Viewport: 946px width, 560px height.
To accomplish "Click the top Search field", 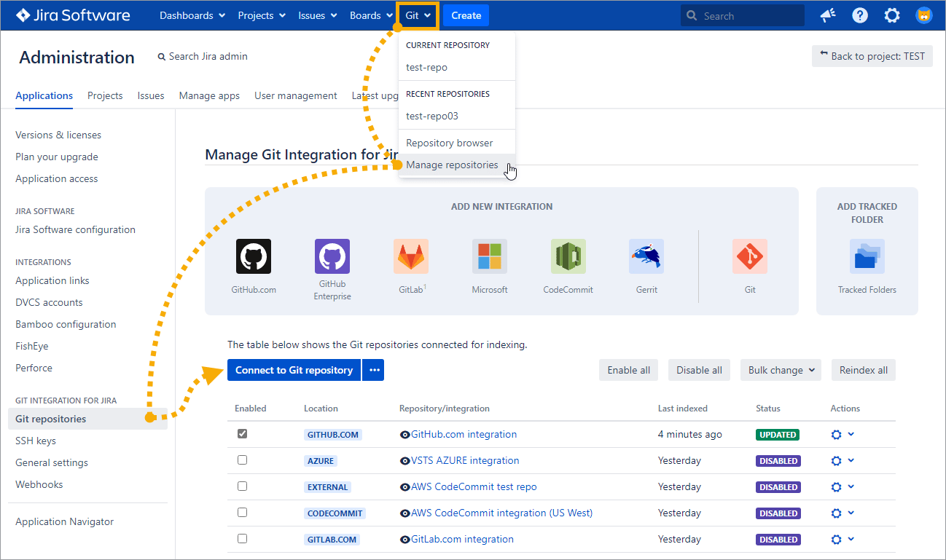I will point(743,15).
